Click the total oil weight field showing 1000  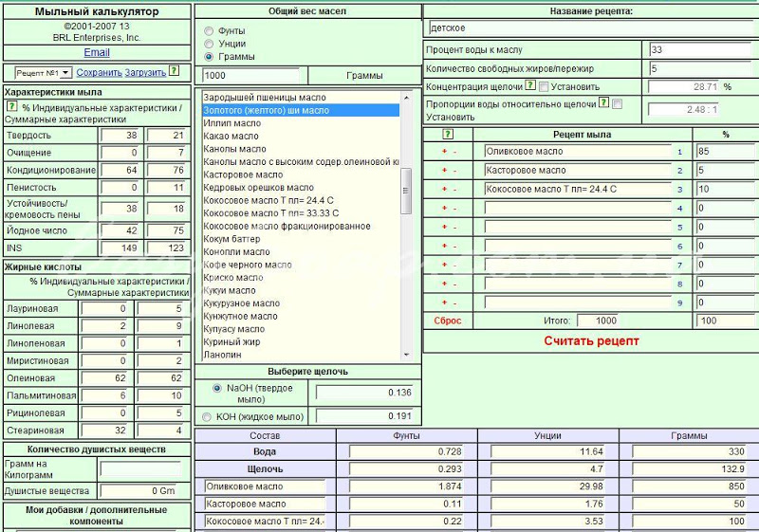point(250,76)
